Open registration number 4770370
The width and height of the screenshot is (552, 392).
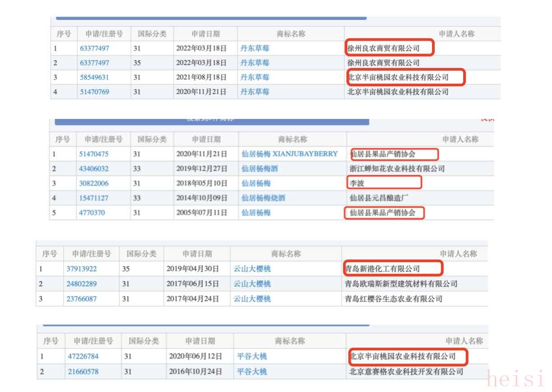(92, 213)
